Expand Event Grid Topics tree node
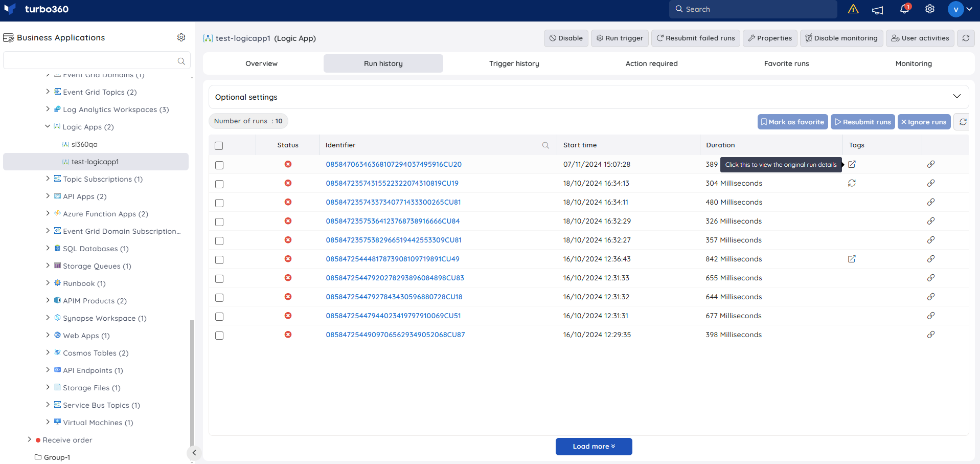Image resolution: width=980 pixels, height=464 pixels. (x=48, y=92)
